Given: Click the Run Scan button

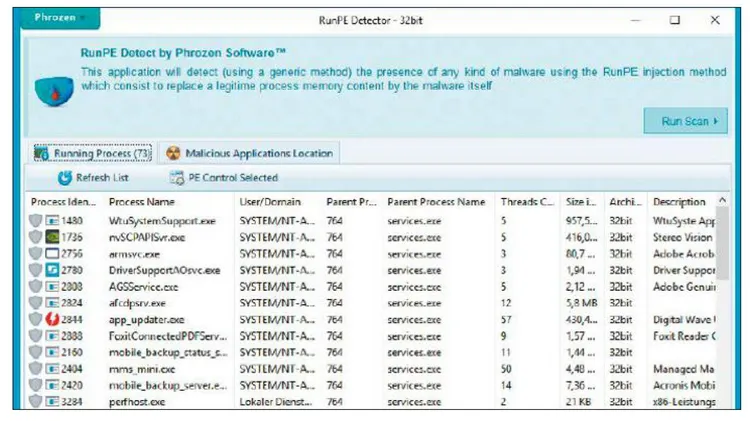Looking at the screenshot, I should [x=685, y=121].
